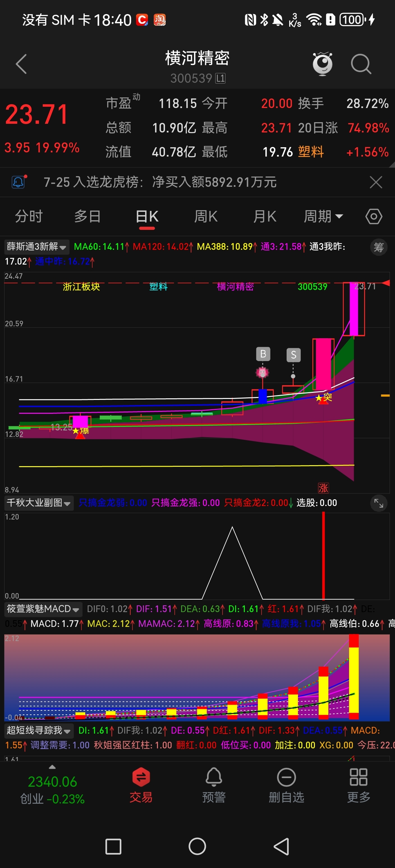Open 筱萱紫魅MACD indicator dropdown

pos(43,609)
